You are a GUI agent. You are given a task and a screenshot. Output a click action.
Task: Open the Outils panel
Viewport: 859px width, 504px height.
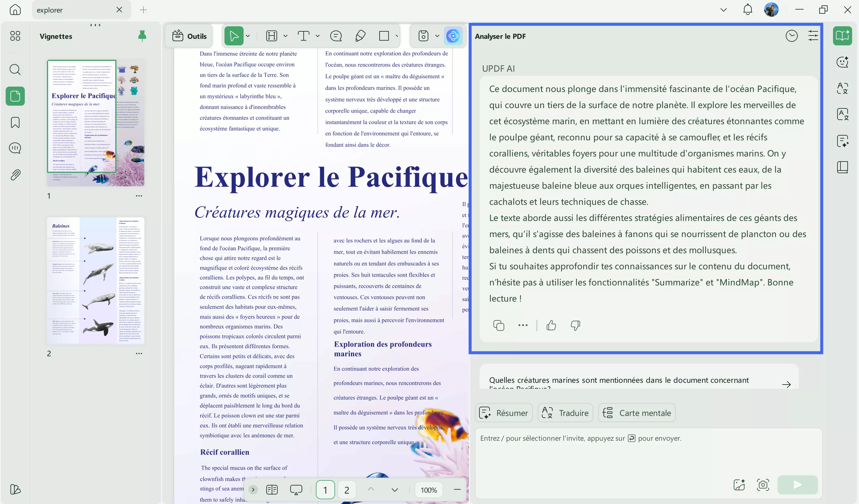point(189,36)
